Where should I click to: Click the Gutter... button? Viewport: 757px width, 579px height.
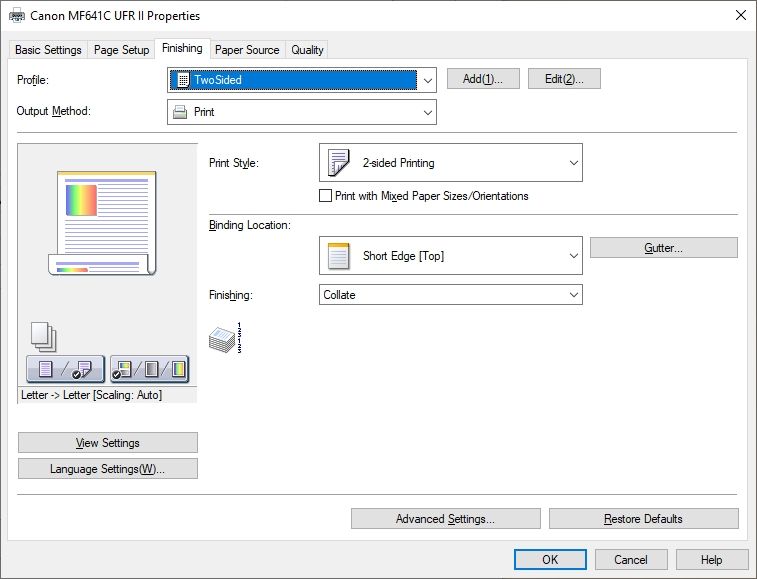click(663, 248)
